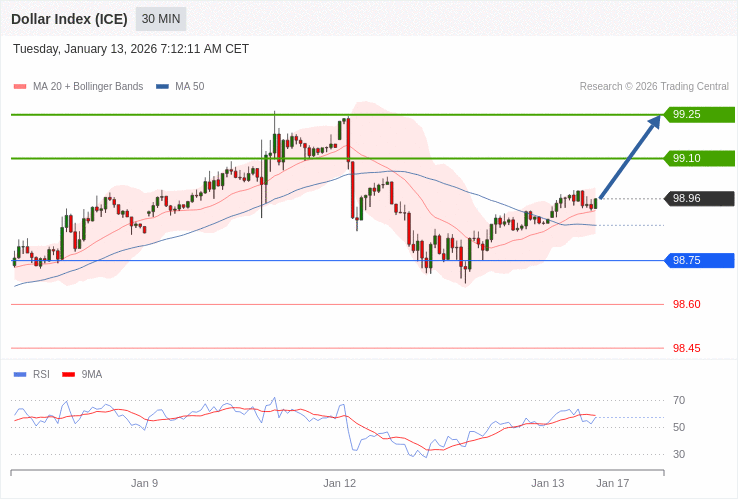Click the Dollar Index (ICE) title
The image size is (738, 500).
point(69,19)
